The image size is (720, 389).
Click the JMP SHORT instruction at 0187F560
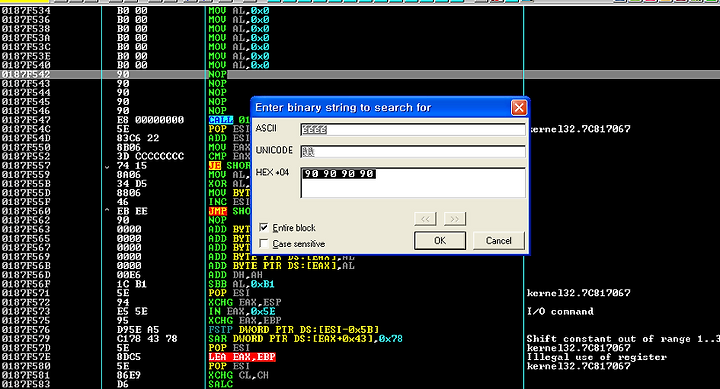[x=229, y=211]
